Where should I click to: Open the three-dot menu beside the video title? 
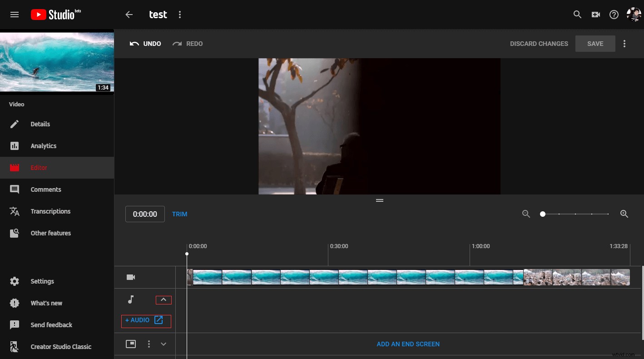pyautogui.click(x=180, y=14)
